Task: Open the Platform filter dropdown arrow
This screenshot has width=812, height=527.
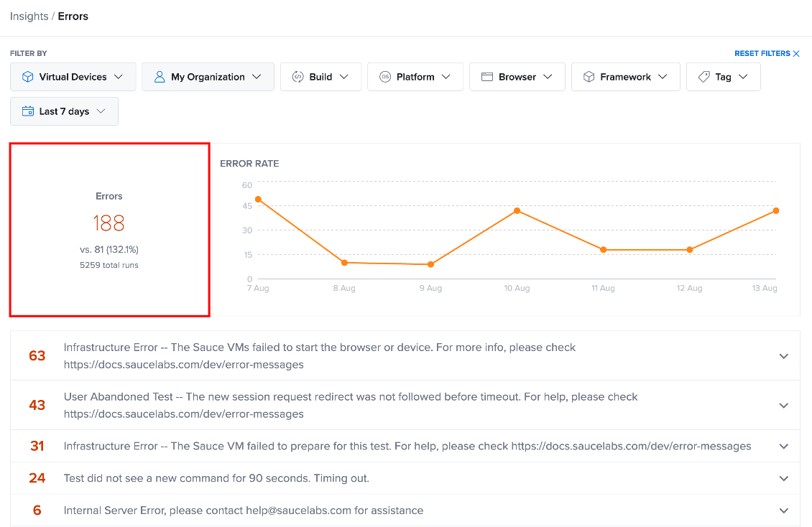Action: (446, 77)
